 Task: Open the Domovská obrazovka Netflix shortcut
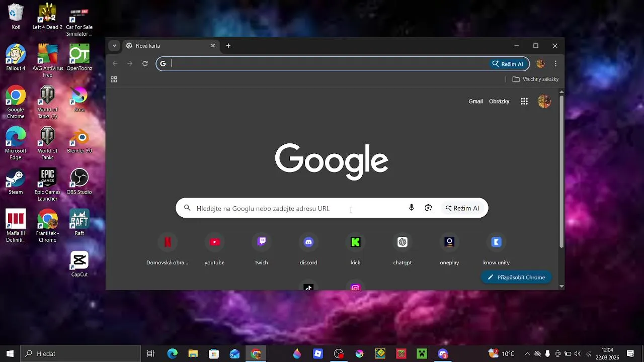[x=168, y=250]
